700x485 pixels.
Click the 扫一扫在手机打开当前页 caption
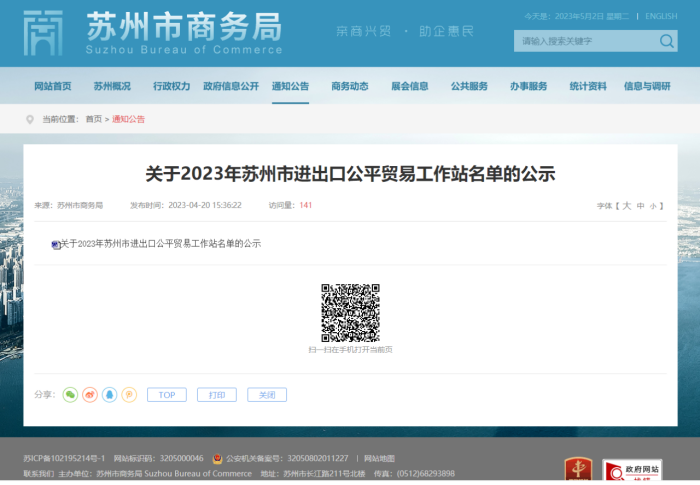click(x=350, y=350)
